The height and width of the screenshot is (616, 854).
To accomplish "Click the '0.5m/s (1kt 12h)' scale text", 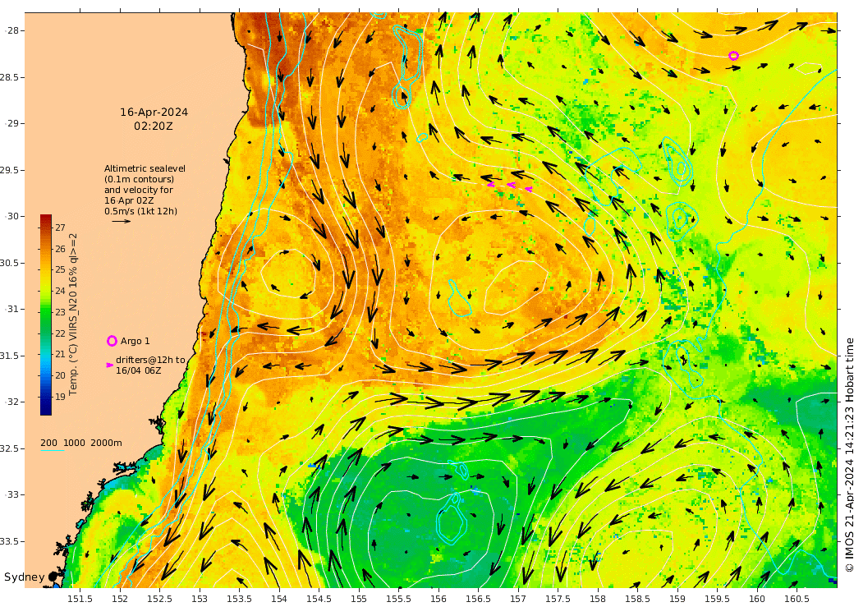I will click(141, 211).
